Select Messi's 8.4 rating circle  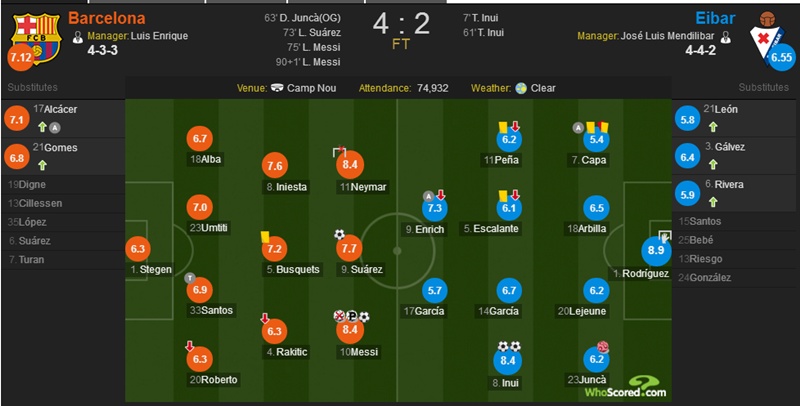(349, 330)
